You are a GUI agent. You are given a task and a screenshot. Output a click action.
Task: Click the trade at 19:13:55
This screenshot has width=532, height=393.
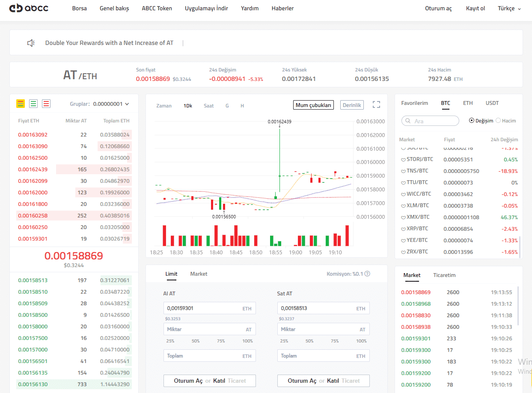(x=456, y=292)
